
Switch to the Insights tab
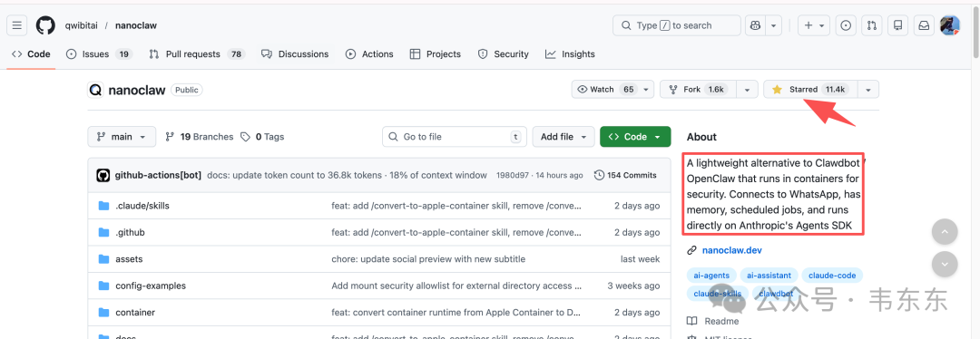click(570, 54)
